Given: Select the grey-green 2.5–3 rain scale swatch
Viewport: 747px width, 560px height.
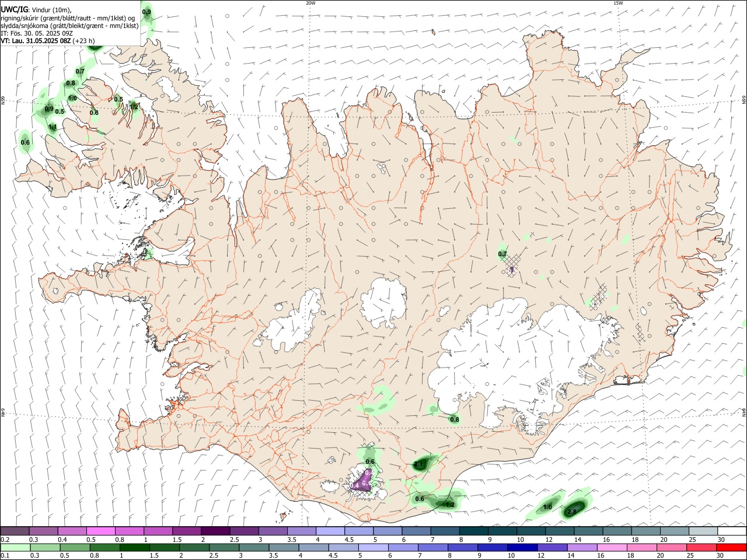Looking at the screenshot, I should (x=224, y=548).
